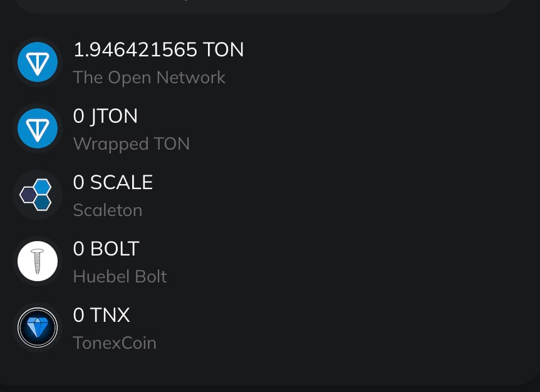Tap the rounded panel above token list

coord(263,6)
